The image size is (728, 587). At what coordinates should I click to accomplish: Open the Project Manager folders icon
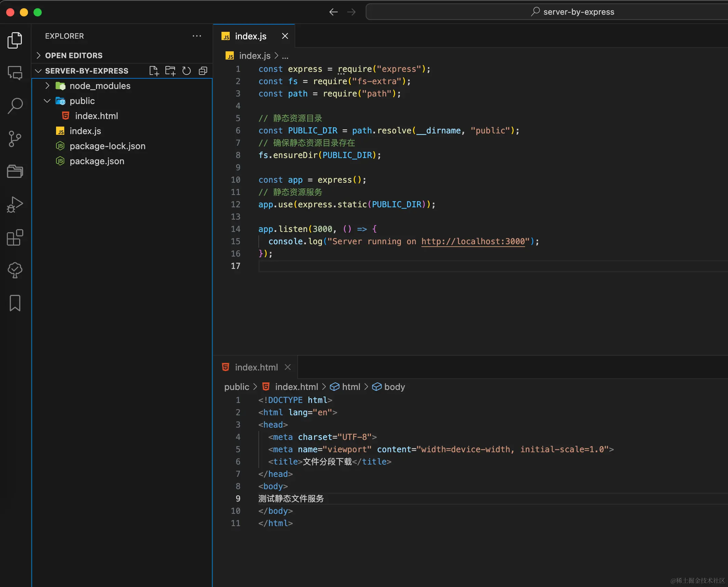point(15,171)
